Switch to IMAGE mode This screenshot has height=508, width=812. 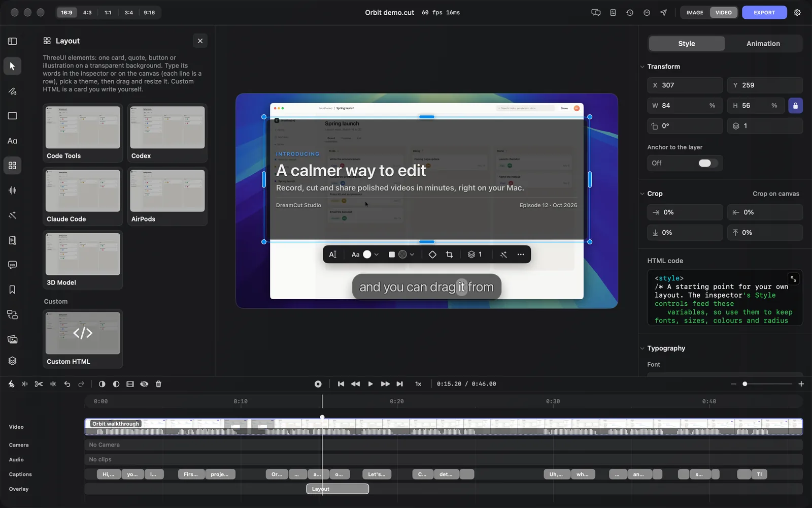(x=695, y=13)
